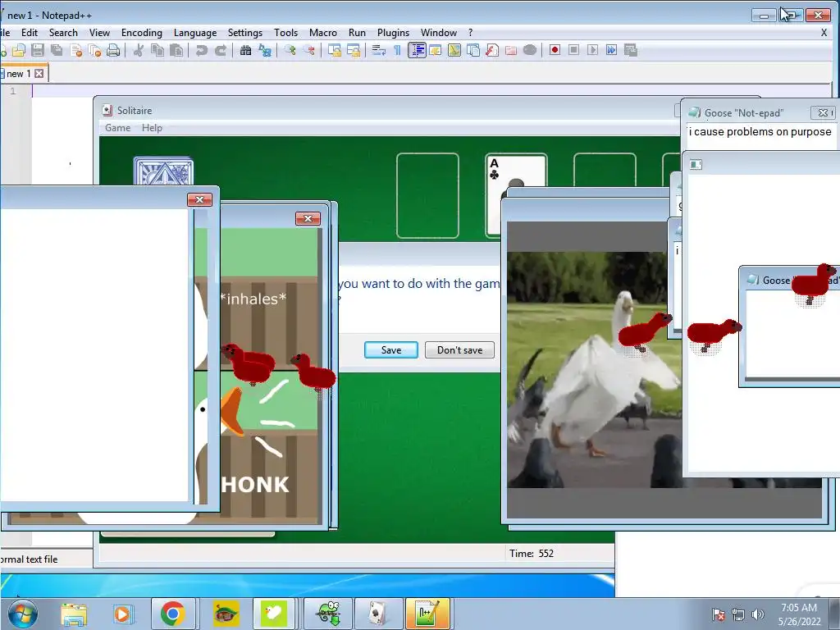
Task: Open the Encoding menu
Action: (141, 33)
